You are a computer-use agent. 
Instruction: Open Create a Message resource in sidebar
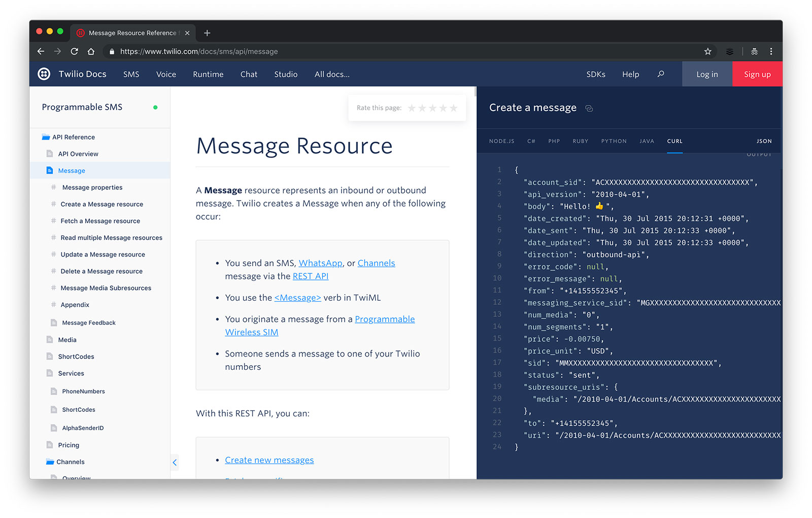(x=102, y=204)
